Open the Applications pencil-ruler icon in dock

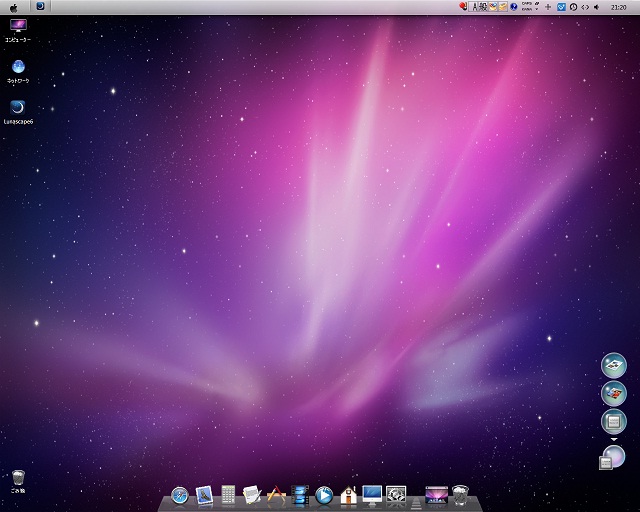pyautogui.click(x=276, y=495)
